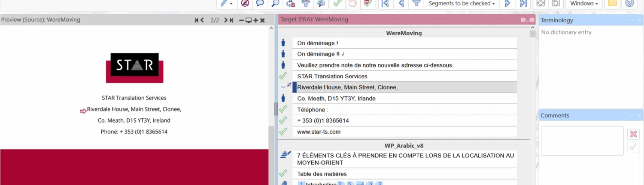
Task: Go to last preview page icon
Action: (x=231, y=20)
